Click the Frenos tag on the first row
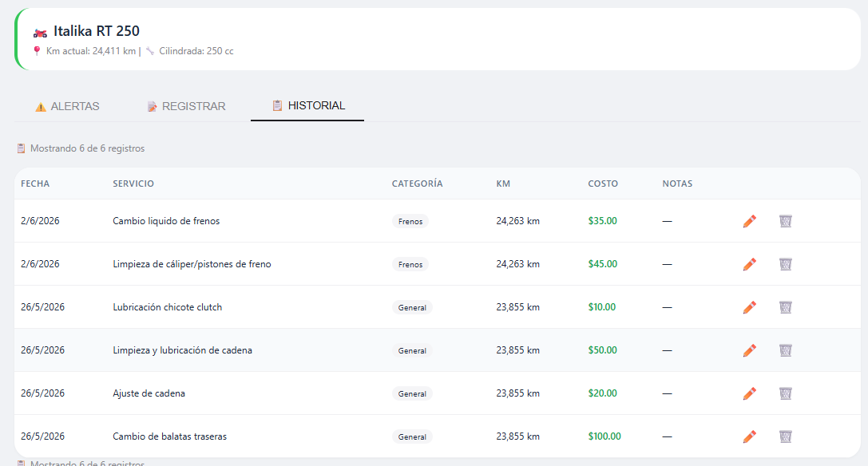The height and width of the screenshot is (466, 868). (x=410, y=221)
